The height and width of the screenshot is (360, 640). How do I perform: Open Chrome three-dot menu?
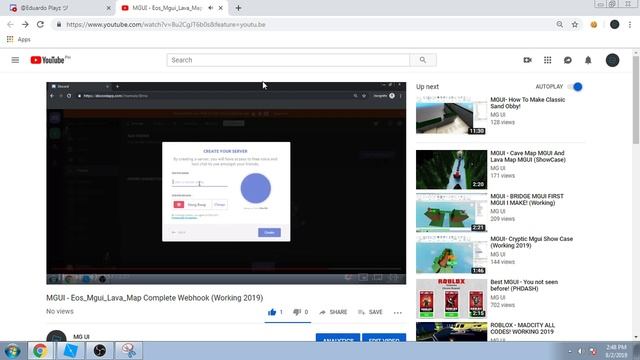click(630, 24)
